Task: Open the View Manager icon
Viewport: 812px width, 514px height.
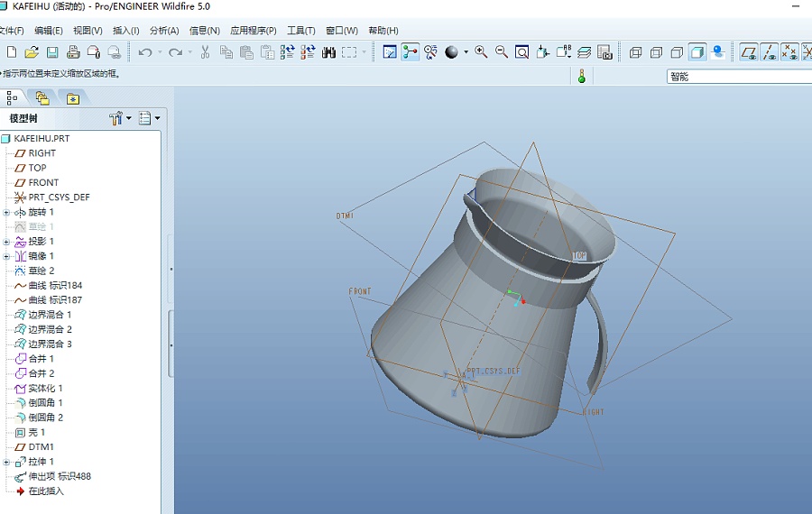Action: [604, 52]
